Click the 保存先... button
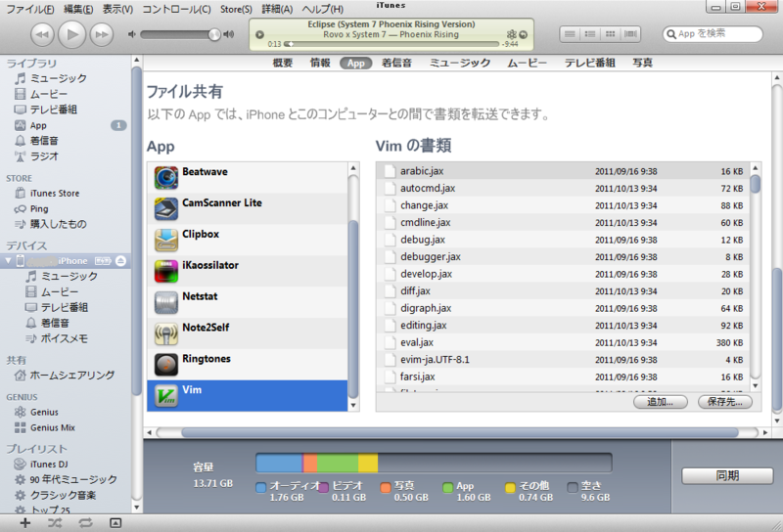Screen dimensions: 783x532 coord(725,402)
